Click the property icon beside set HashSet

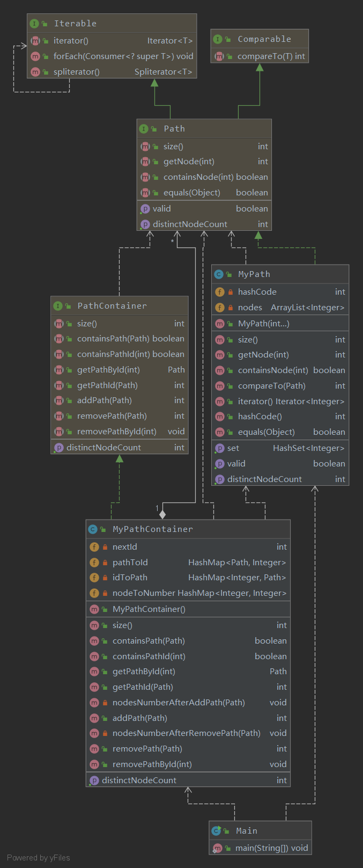(219, 448)
